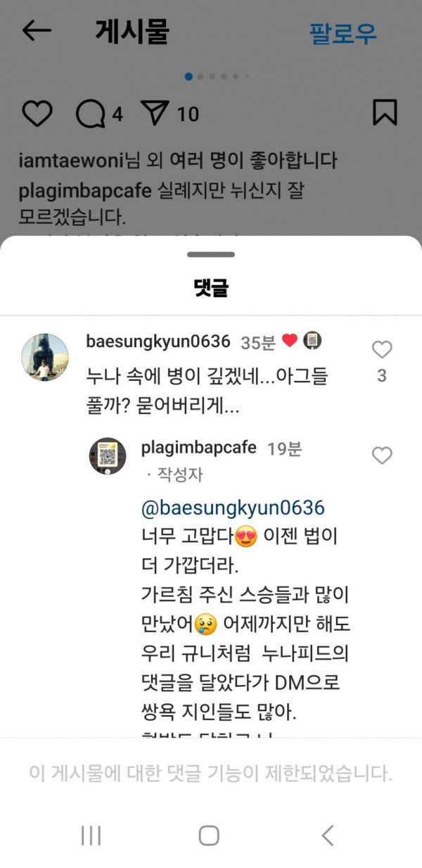Share the post with the paper plane icon
422x868 pixels.
click(156, 113)
